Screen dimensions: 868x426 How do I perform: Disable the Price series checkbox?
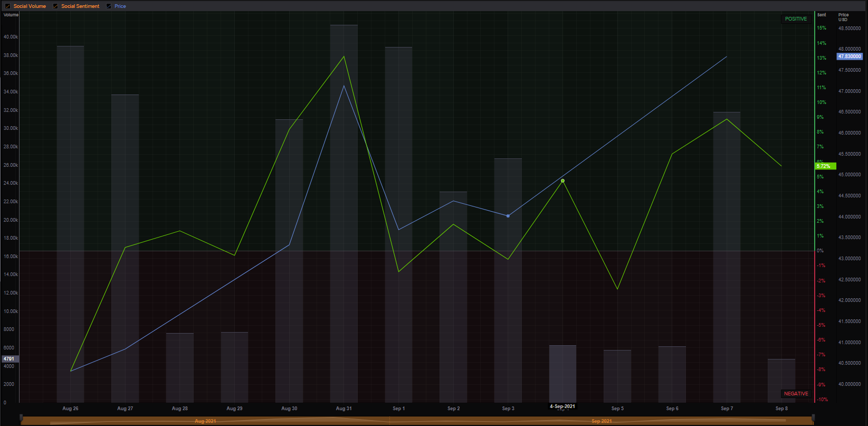pos(109,6)
